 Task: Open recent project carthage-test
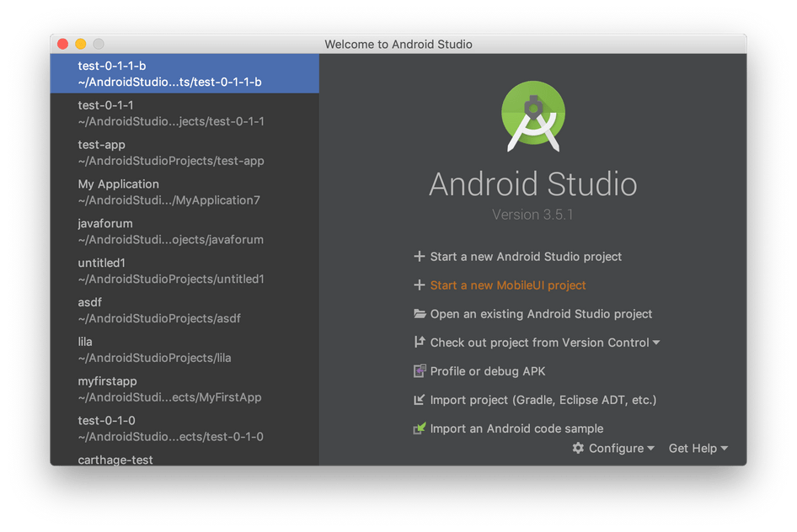pos(185,459)
